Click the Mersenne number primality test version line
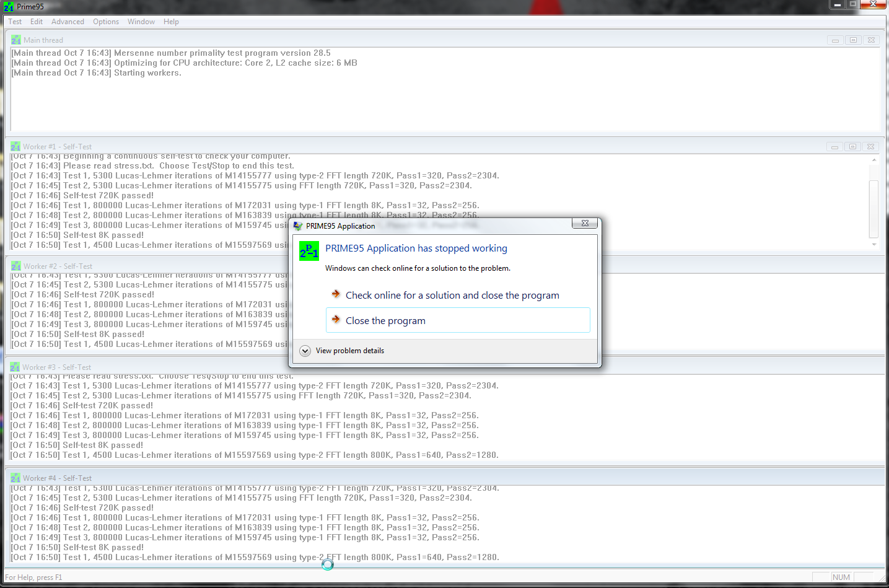The width and height of the screenshot is (889, 588). [171, 53]
